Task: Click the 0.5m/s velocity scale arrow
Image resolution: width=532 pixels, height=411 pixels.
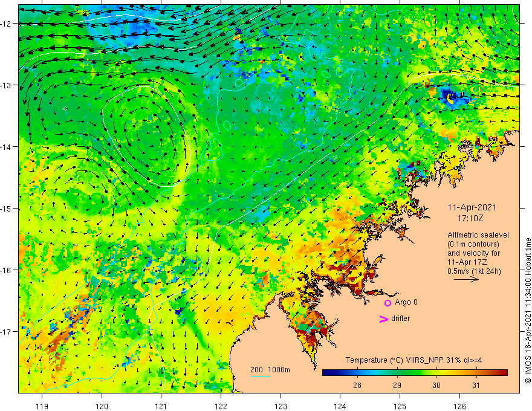Action: click(x=466, y=279)
